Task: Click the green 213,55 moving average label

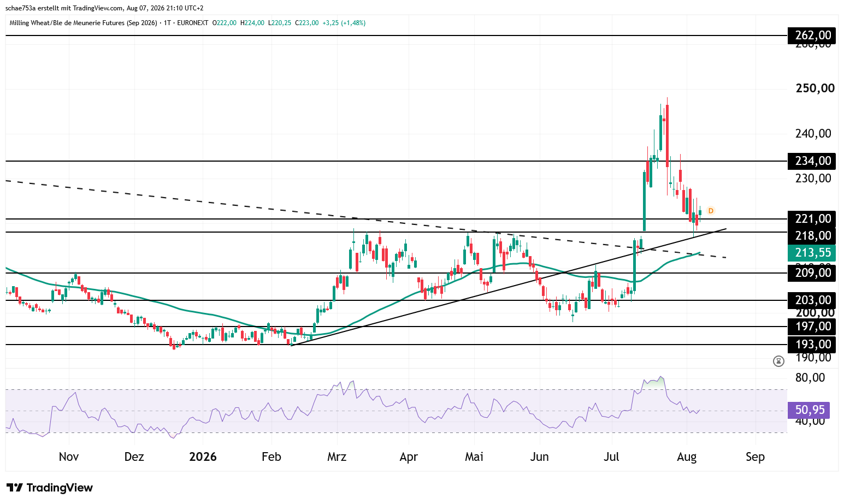Action: click(812, 253)
